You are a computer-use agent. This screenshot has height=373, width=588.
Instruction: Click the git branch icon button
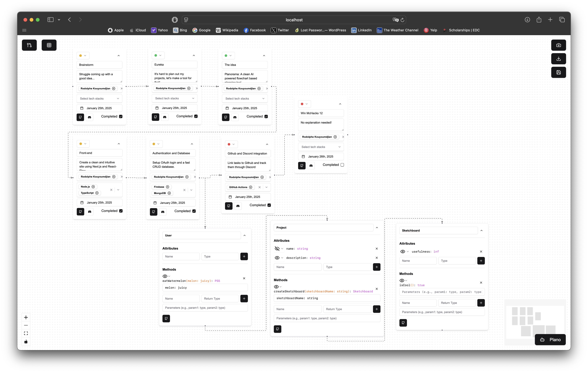click(29, 45)
